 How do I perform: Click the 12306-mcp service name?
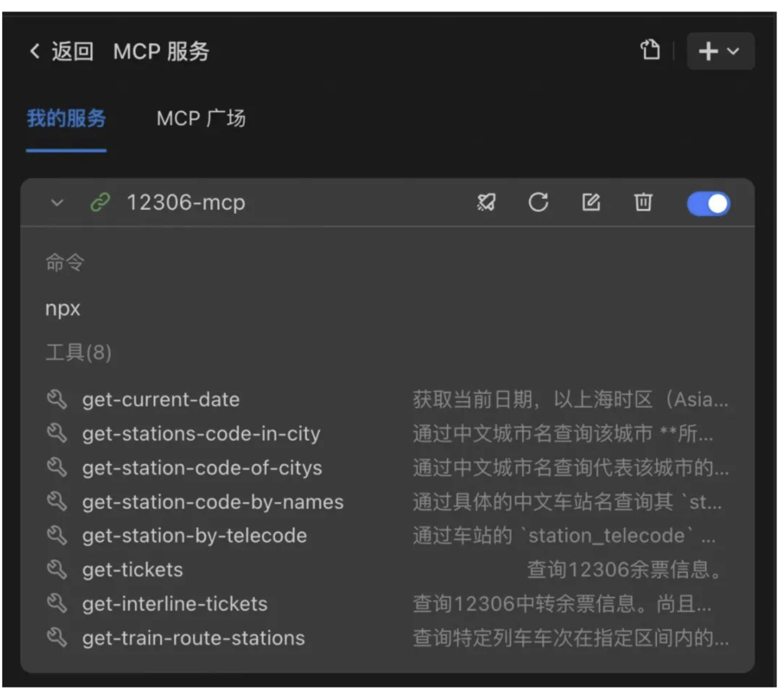tap(185, 203)
